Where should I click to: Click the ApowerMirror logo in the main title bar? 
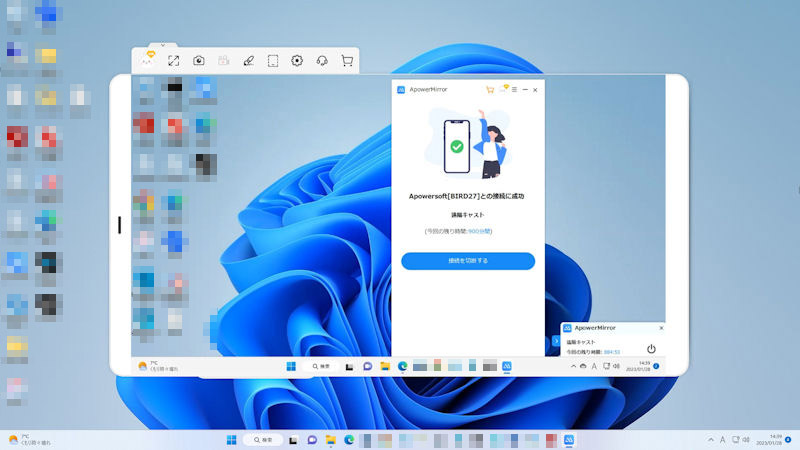pos(401,89)
